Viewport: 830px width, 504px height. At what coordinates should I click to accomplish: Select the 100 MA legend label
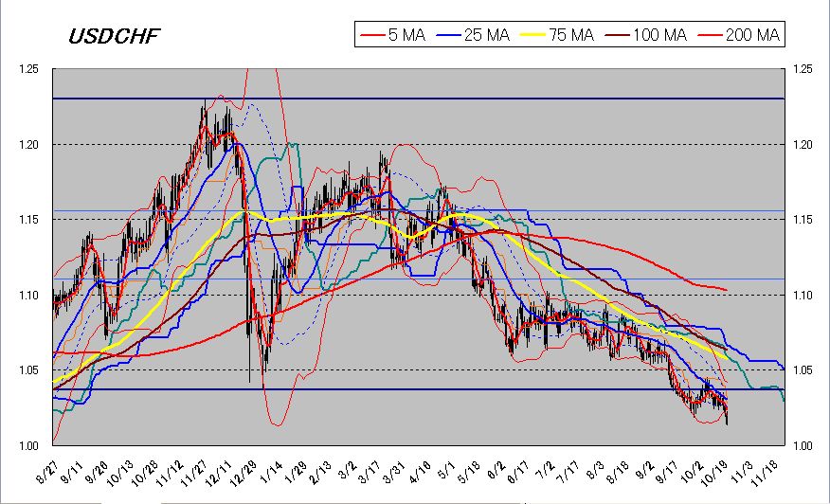pyautogui.click(x=659, y=35)
